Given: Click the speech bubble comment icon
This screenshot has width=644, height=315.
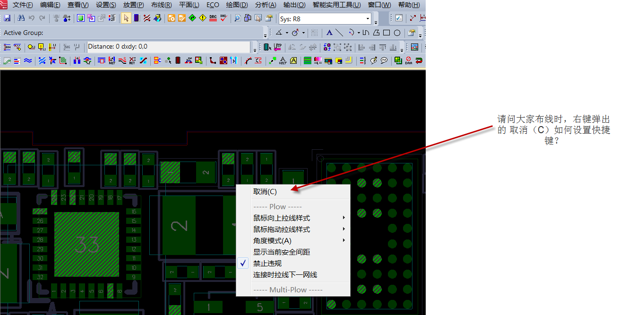Looking at the screenshot, I should coord(384,60).
